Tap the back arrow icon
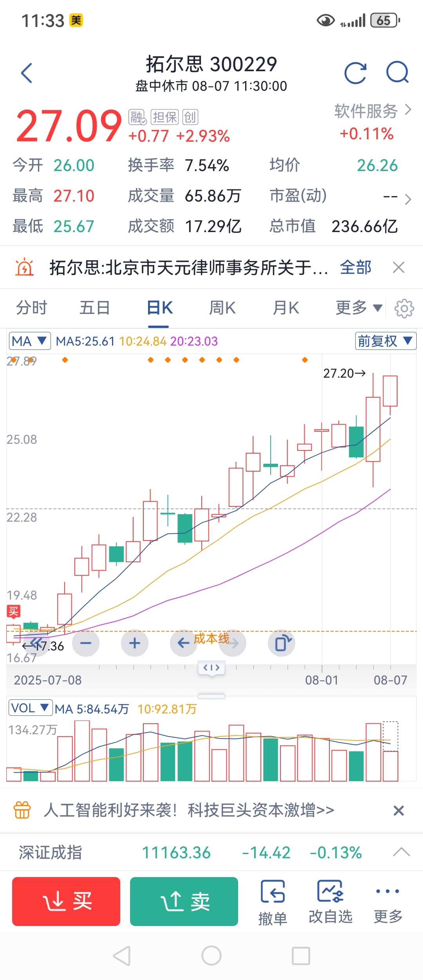This screenshot has width=423, height=980. point(27,73)
